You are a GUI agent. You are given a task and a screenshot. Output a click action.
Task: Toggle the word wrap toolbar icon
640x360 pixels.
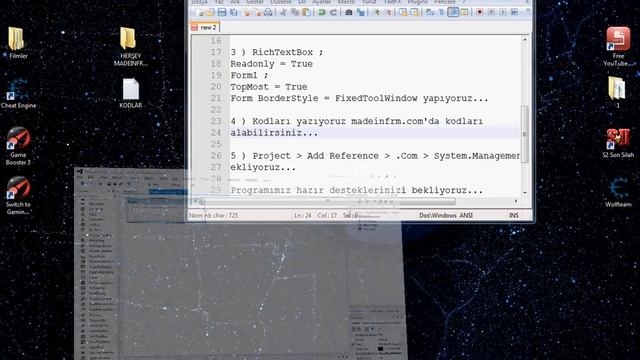point(430,12)
